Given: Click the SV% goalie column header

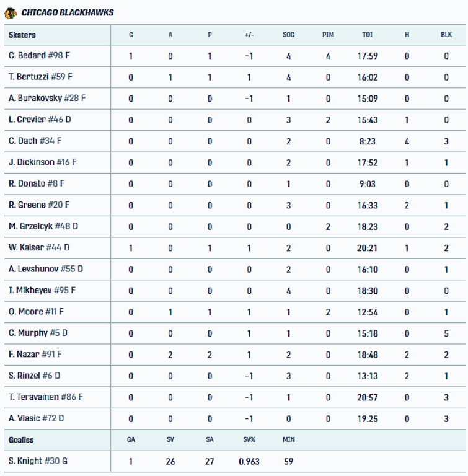Looking at the screenshot, I should pyautogui.click(x=249, y=440).
